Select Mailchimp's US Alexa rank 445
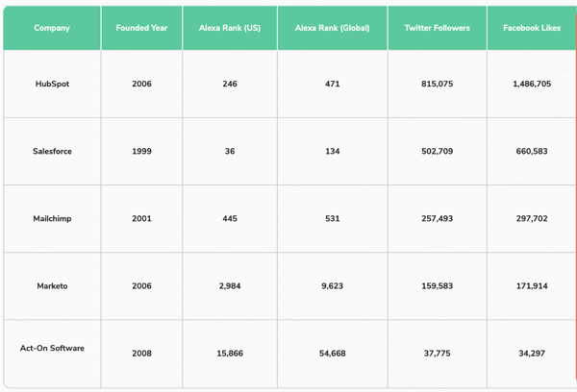 pyautogui.click(x=229, y=219)
